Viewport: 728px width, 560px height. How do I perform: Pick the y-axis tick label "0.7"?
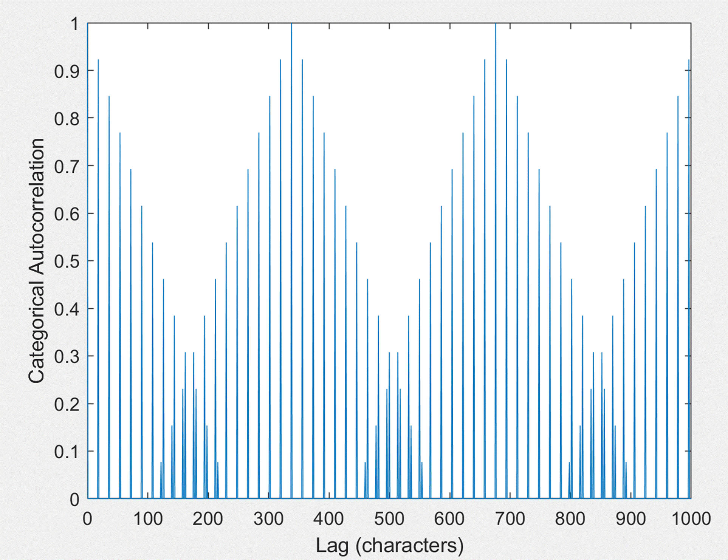pos(67,166)
